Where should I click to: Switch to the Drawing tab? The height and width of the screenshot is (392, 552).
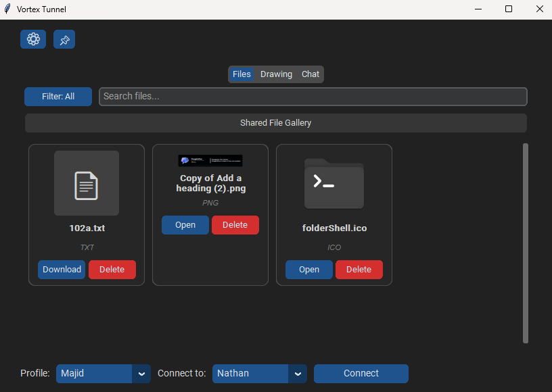(276, 74)
